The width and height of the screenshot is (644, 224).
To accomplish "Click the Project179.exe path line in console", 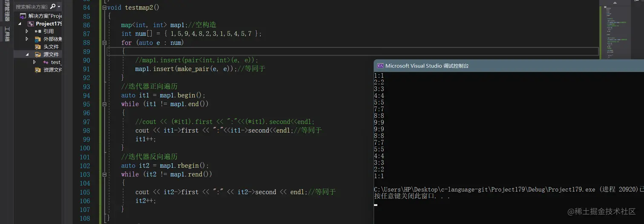I will pyautogui.click(x=509, y=190).
